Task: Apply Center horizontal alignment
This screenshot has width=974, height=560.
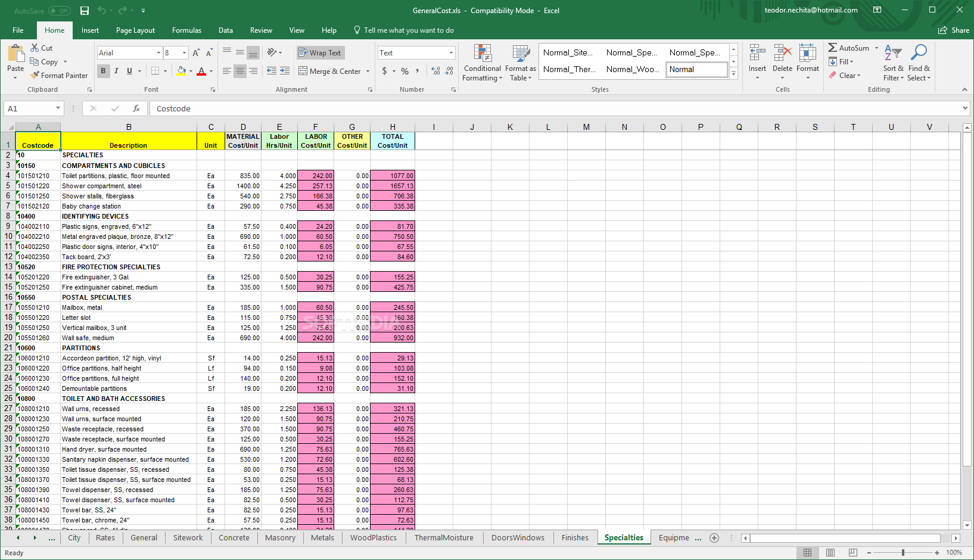Action: [240, 71]
